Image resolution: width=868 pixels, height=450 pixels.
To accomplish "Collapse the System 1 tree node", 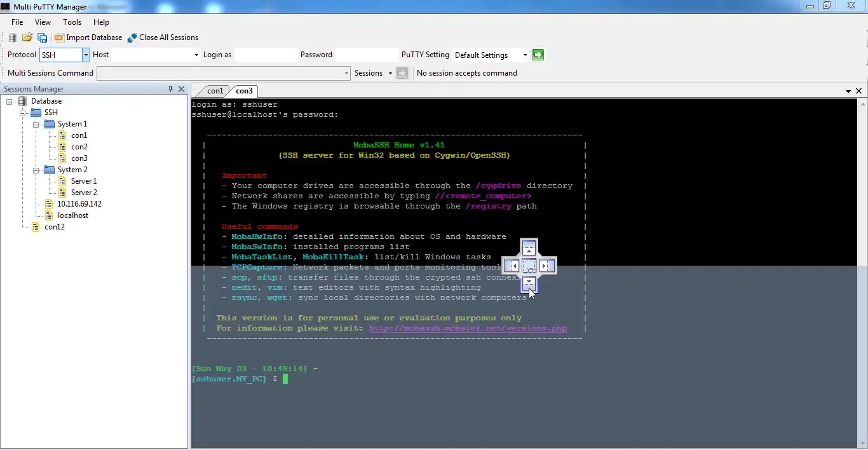I will pyautogui.click(x=36, y=124).
